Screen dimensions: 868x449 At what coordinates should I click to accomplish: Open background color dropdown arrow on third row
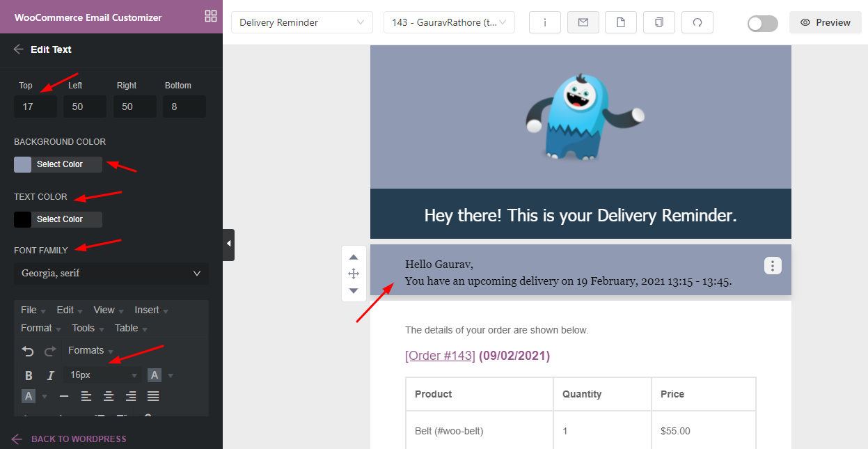pyautogui.click(x=45, y=397)
